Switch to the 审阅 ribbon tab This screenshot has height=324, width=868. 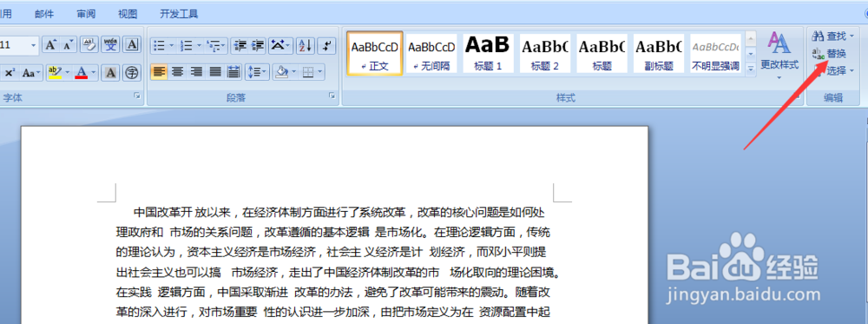coord(86,14)
